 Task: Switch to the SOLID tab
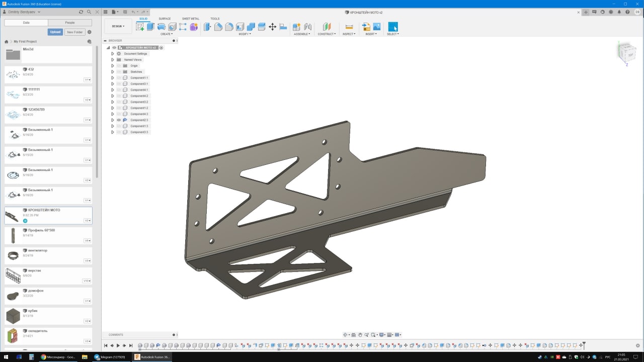[x=143, y=19]
